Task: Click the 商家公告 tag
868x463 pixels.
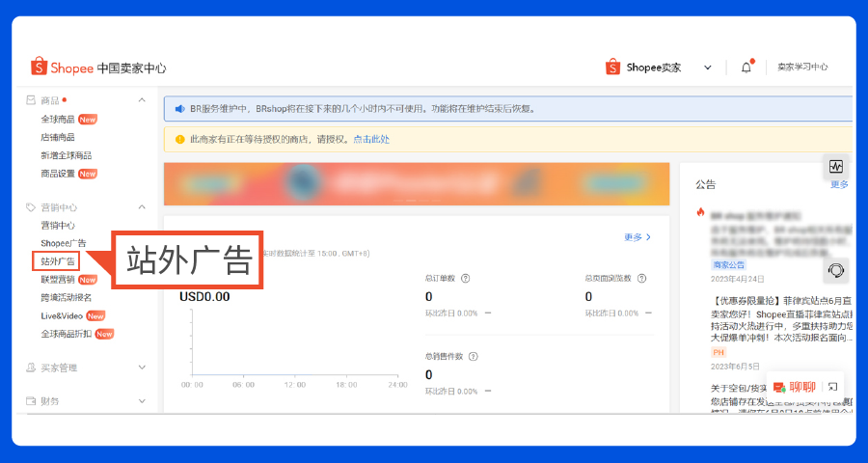Action: [728, 264]
